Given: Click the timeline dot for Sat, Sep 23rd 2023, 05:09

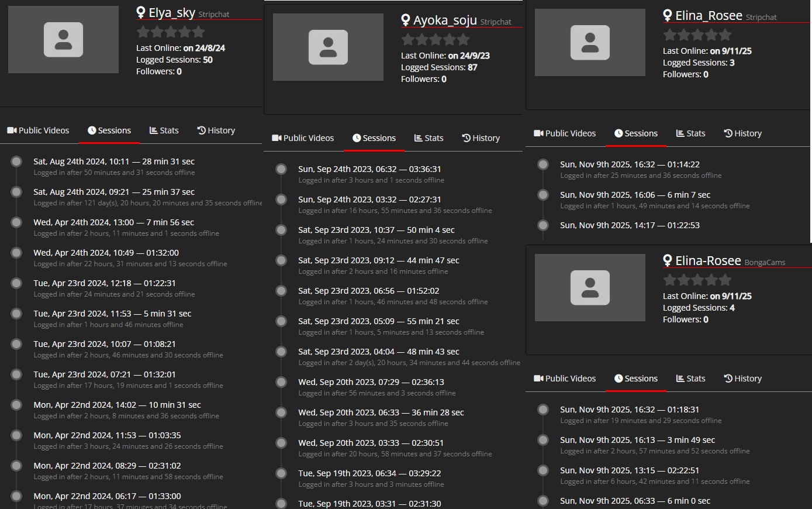Looking at the screenshot, I should pyautogui.click(x=281, y=321).
